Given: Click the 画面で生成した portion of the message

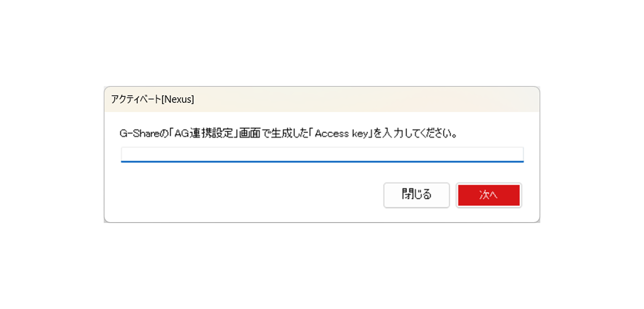Looking at the screenshot, I should coord(274,133).
